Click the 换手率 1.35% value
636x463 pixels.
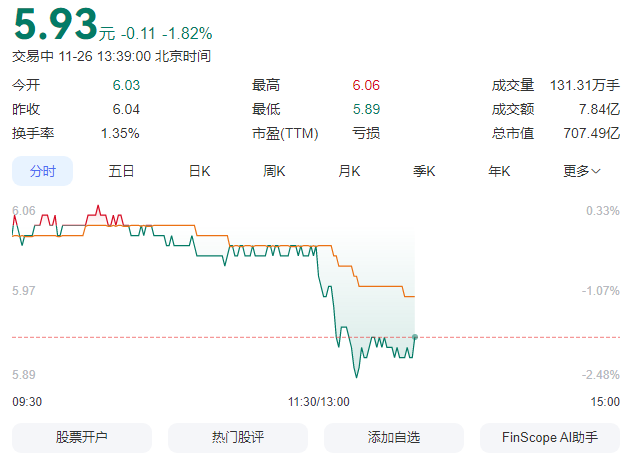pos(120,133)
